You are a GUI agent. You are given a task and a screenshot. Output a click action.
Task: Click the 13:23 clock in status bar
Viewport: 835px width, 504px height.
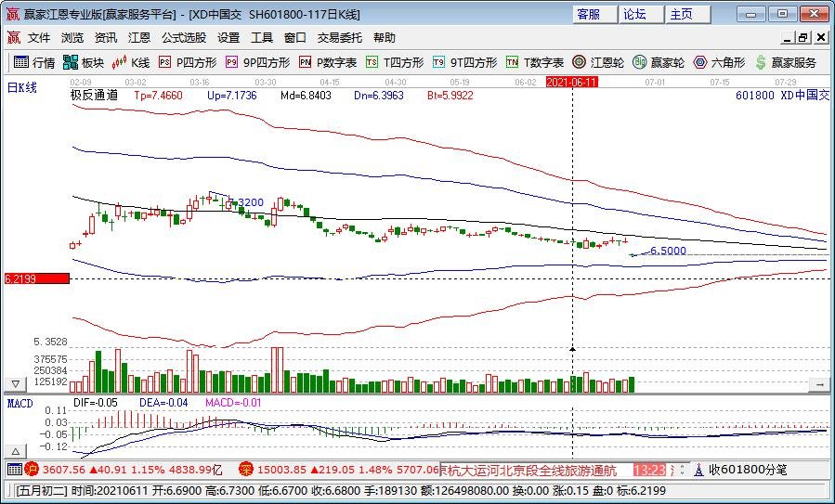[x=649, y=470]
